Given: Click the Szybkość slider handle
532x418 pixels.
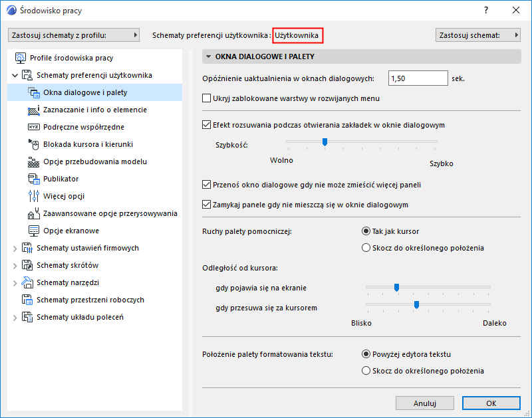Looking at the screenshot, I should click(325, 142).
